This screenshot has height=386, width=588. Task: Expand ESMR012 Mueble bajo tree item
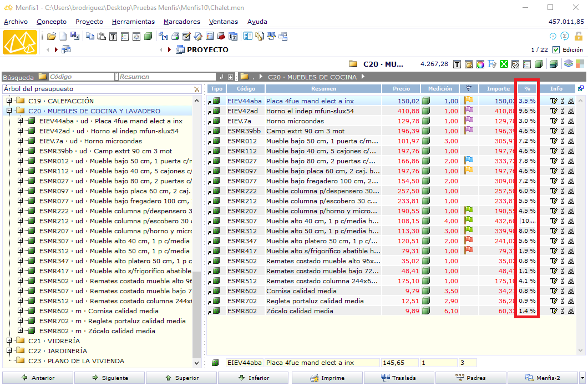click(21, 161)
